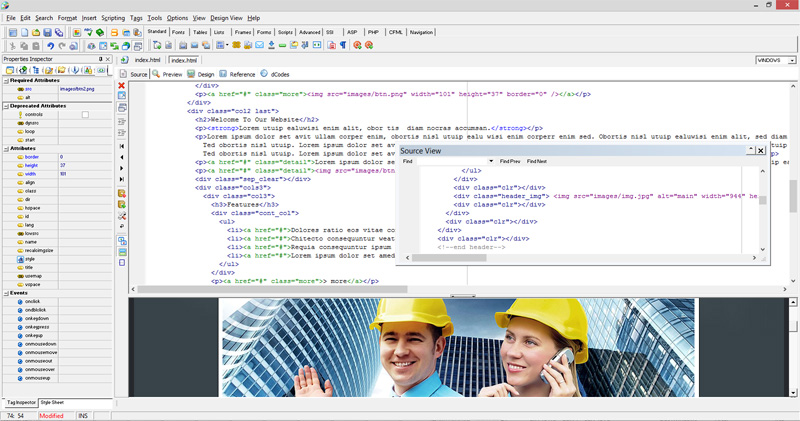The width and height of the screenshot is (800, 421).
Task: Open the Scripting menu
Action: (x=112, y=18)
